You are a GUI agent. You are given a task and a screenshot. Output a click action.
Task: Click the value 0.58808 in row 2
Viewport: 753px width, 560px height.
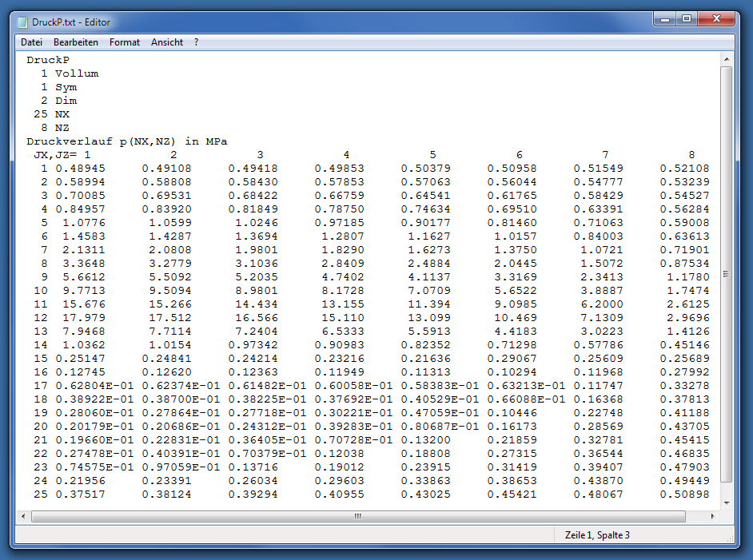coord(166,182)
